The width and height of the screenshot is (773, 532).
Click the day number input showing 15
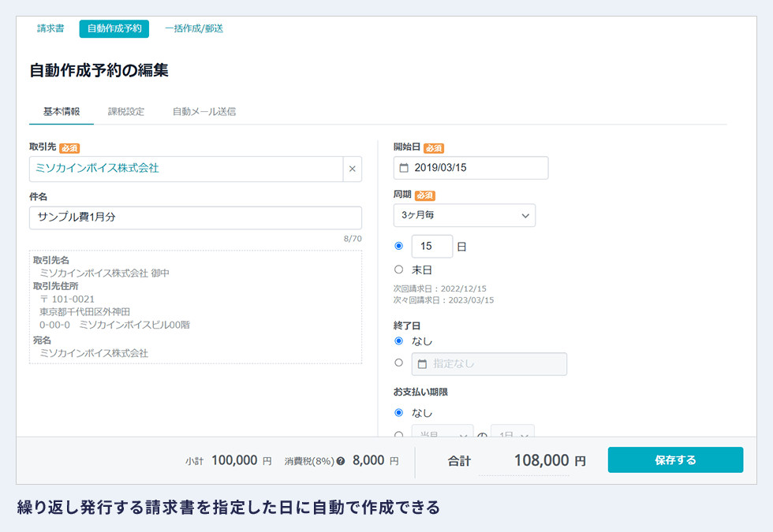[431, 247]
